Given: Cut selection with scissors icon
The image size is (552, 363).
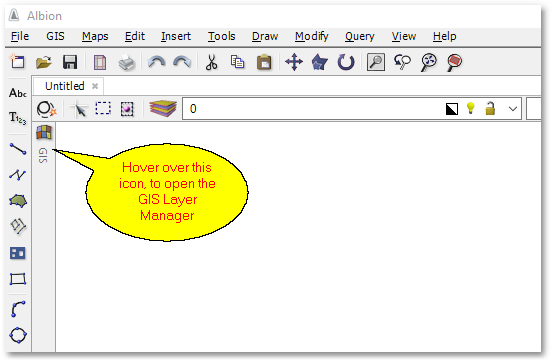Looking at the screenshot, I should pos(211,62).
